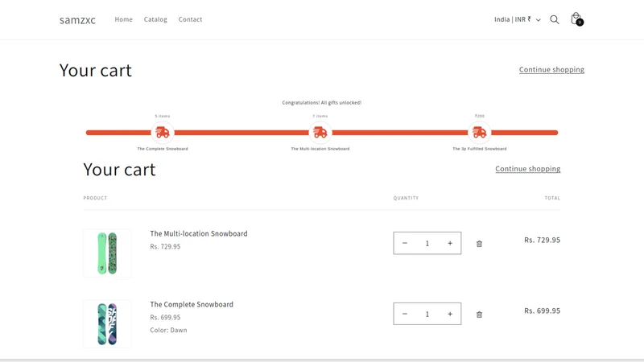644x362 pixels.
Task: Click The Multi-location Snowboard thumbnail image
Action: (x=107, y=253)
